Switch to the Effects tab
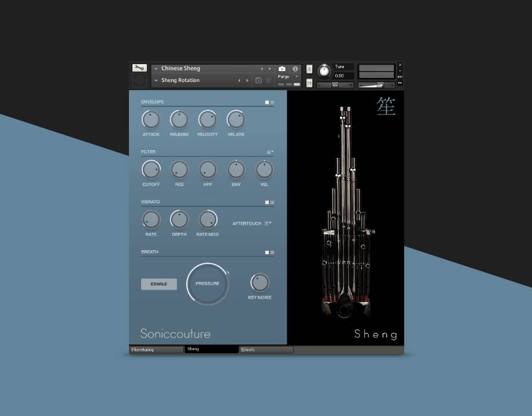532x416 pixels. (266, 350)
